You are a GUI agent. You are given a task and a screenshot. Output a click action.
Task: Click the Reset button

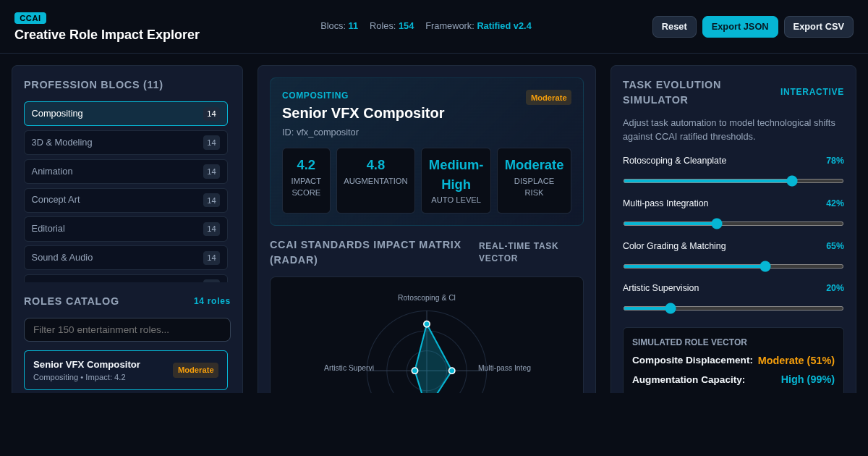coord(674,27)
